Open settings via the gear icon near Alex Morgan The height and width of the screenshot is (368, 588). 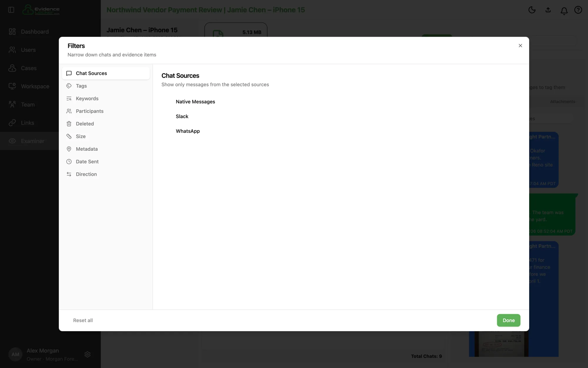coord(87,354)
